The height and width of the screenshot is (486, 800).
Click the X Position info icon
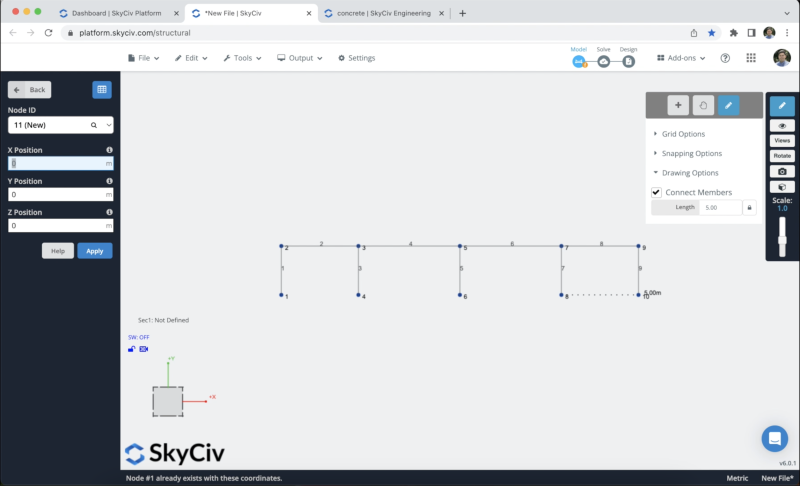pyautogui.click(x=109, y=150)
